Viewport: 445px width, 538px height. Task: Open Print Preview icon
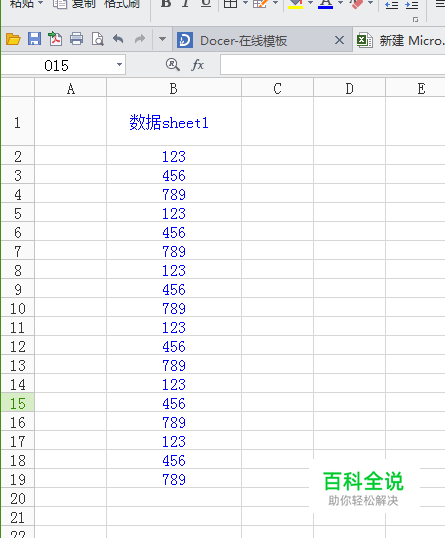[98, 39]
